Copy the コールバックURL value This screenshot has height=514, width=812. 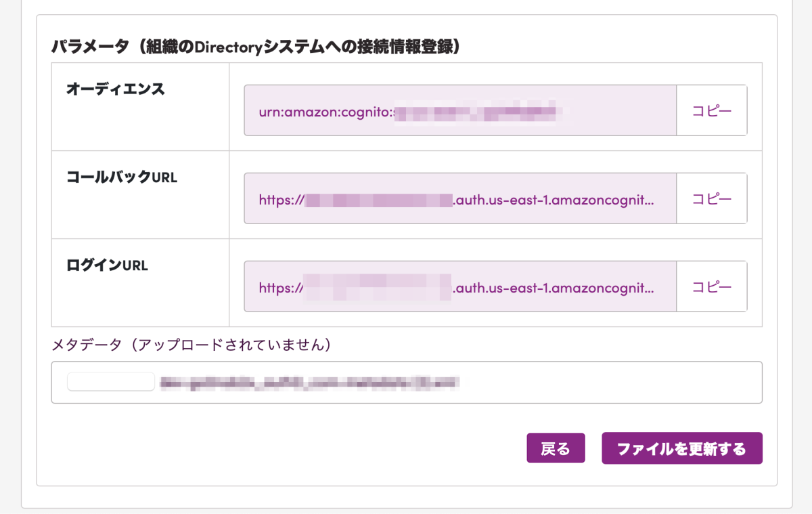point(711,198)
